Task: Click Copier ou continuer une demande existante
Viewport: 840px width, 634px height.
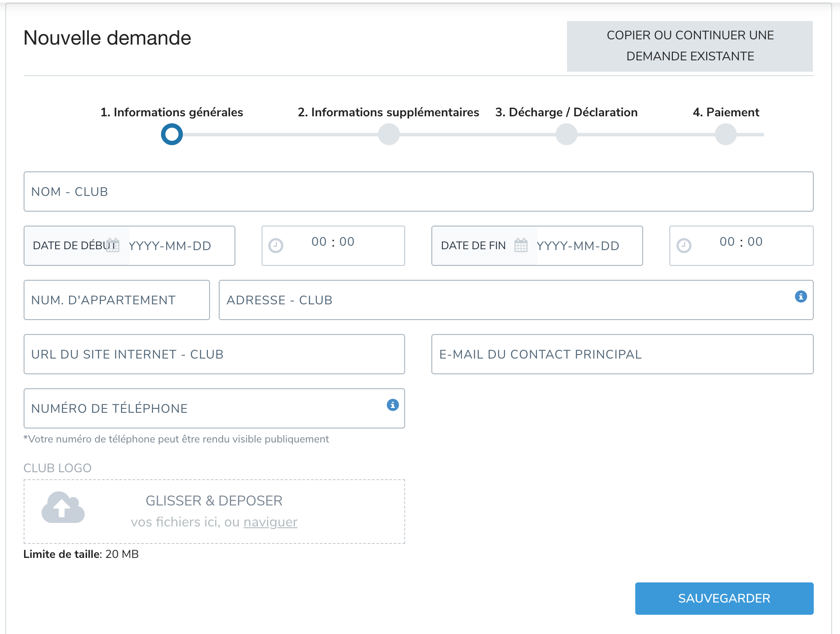Action: [x=690, y=46]
